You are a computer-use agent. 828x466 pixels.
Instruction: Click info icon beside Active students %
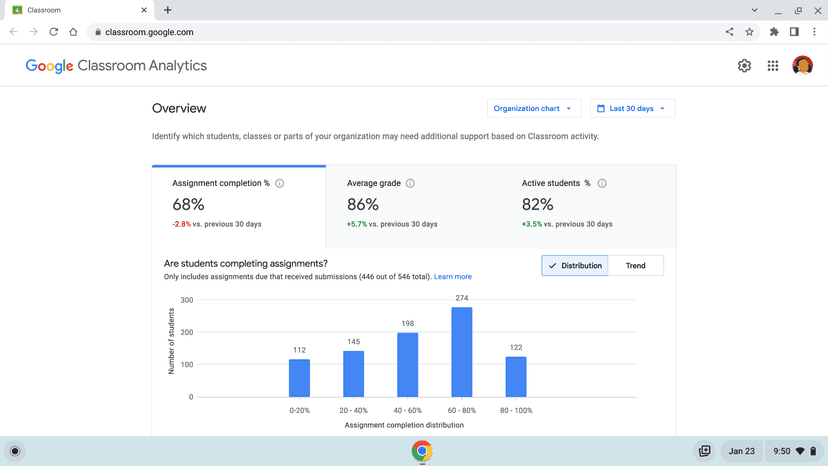(x=601, y=183)
